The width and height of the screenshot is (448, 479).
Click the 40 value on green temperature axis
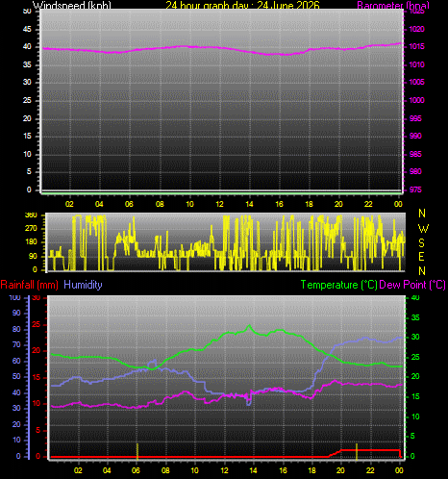click(415, 298)
